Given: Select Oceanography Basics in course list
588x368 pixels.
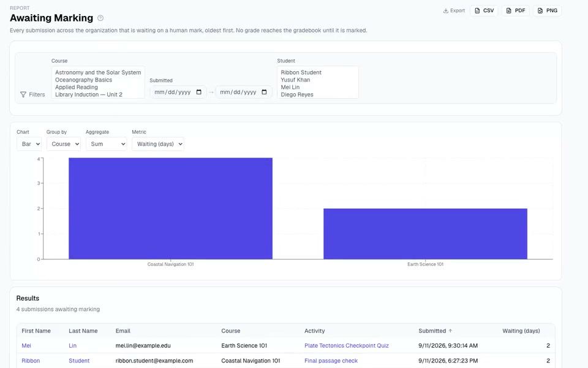Looking at the screenshot, I should coord(98,80).
